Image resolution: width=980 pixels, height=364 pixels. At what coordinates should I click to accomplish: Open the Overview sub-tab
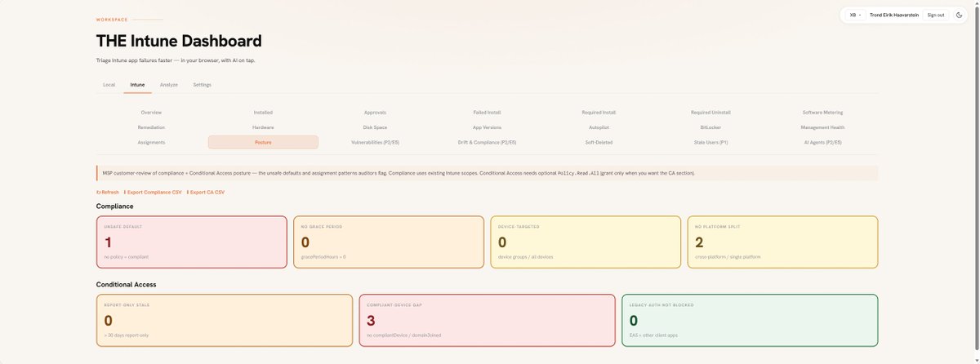pyautogui.click(x=151, y=113)
